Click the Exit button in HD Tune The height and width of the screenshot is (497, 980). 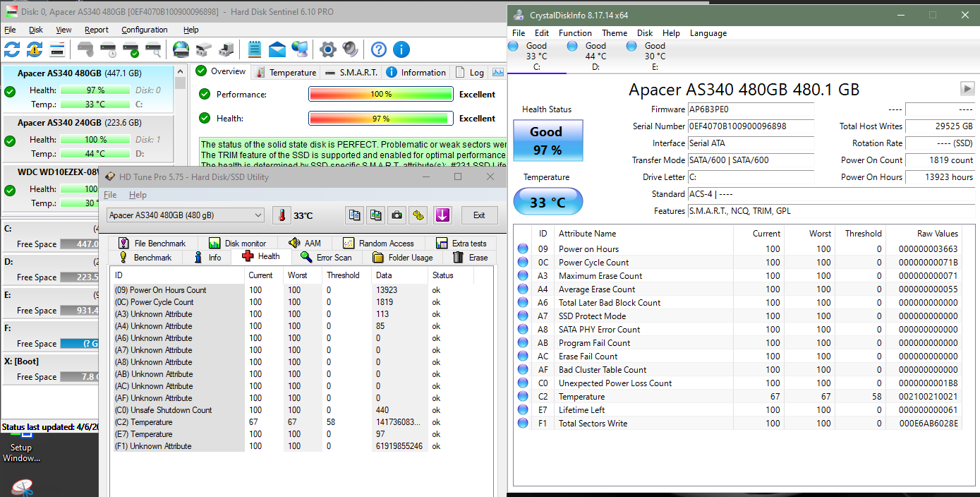[479, 215]
